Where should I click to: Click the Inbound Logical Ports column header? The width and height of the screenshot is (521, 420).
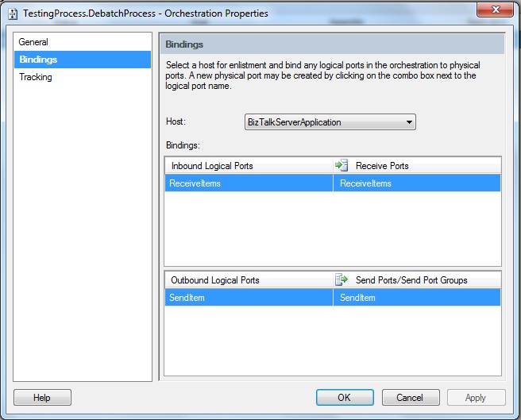click(x=249, y=166)
